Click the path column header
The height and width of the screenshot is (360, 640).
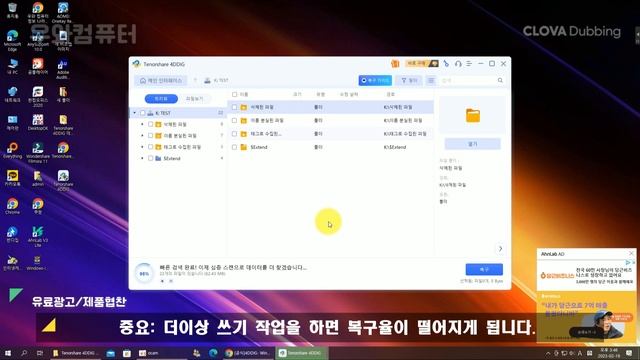[391, 94]
